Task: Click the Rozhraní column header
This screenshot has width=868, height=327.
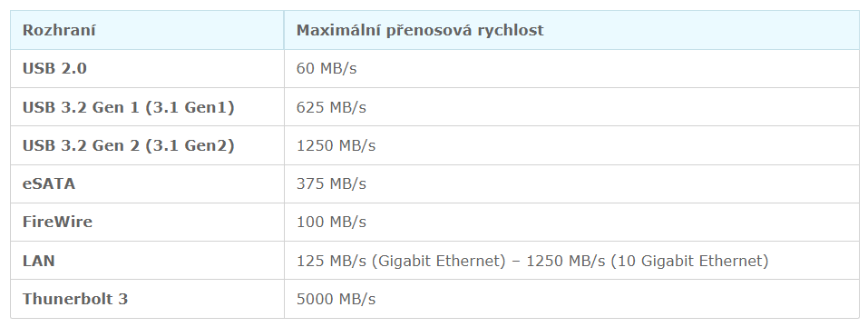Action: click(x=59, y=30)
